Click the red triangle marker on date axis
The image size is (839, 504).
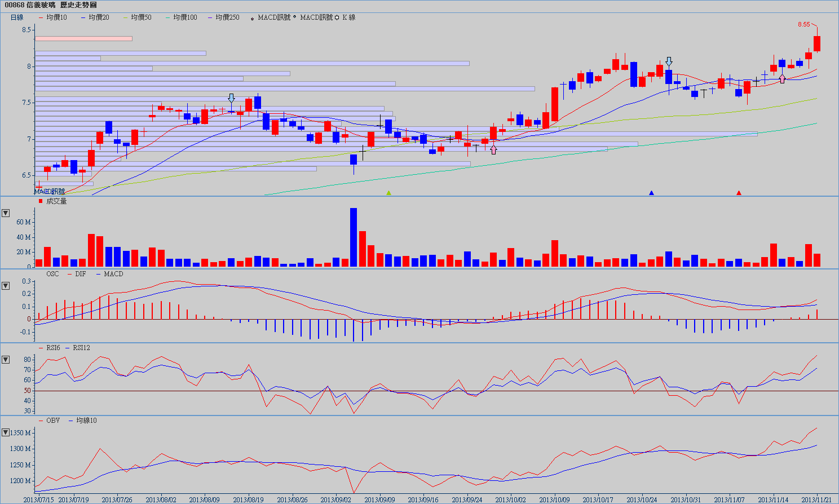739,193
